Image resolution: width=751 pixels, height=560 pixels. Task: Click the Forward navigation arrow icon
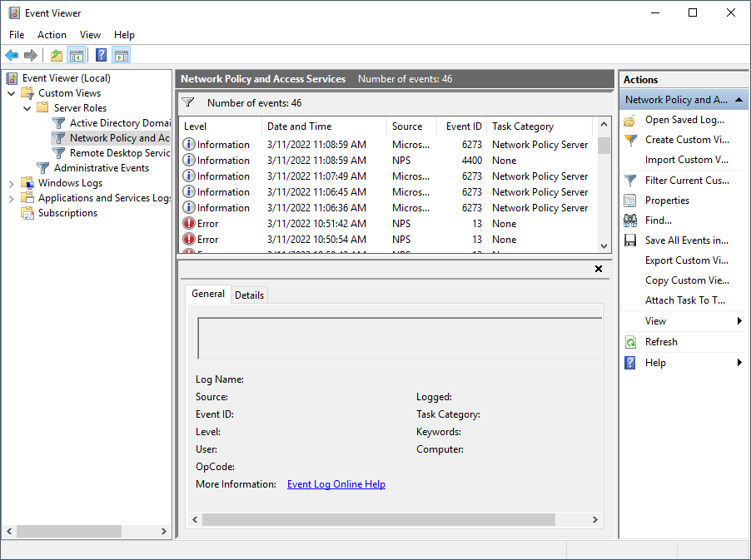click(32, 55)
